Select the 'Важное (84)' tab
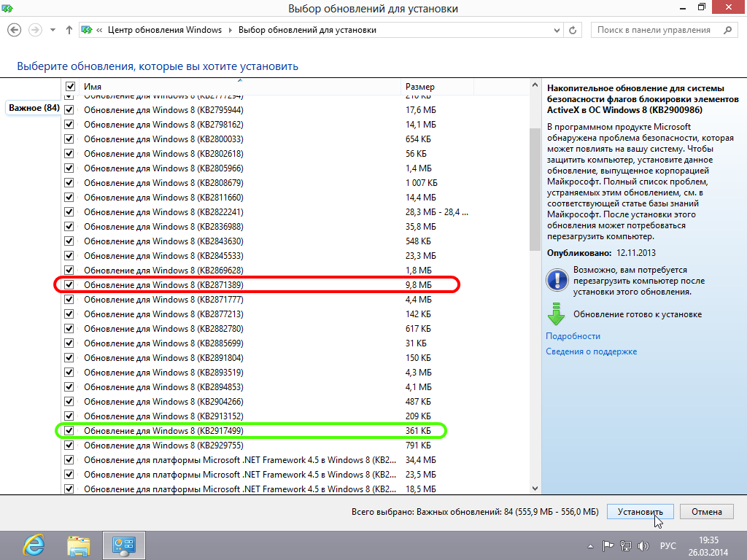The height and width of the screenshot is (560, 747). coord(34,108)
